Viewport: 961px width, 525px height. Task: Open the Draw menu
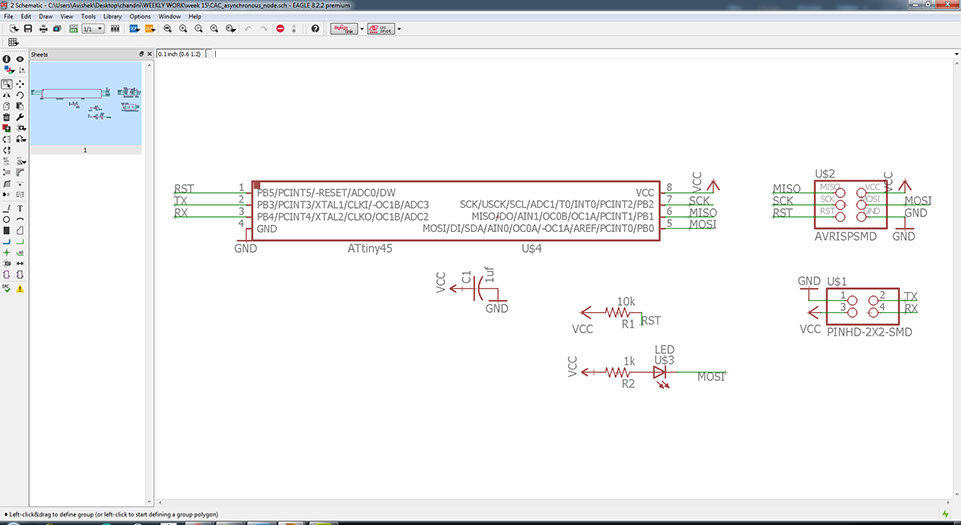[x=45, y=17]
